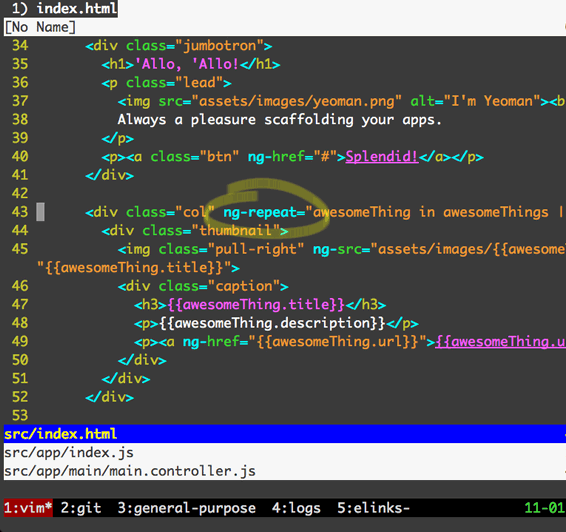Switch to tmux window 2:git

81,508
